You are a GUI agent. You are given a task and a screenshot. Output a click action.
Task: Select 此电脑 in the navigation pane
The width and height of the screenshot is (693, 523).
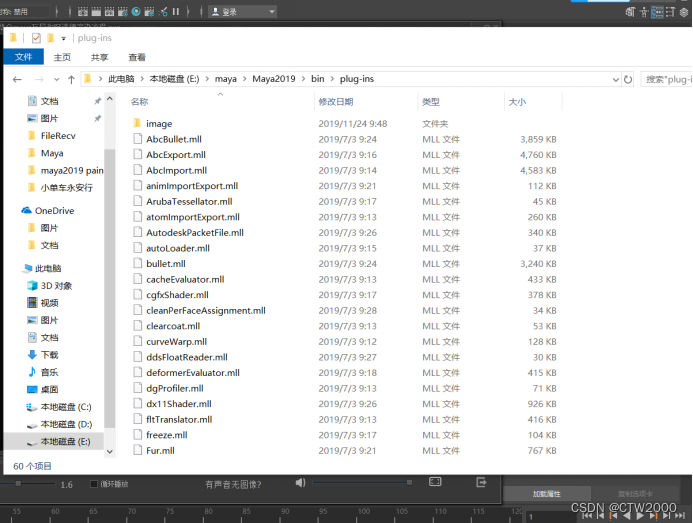[48, 268]
